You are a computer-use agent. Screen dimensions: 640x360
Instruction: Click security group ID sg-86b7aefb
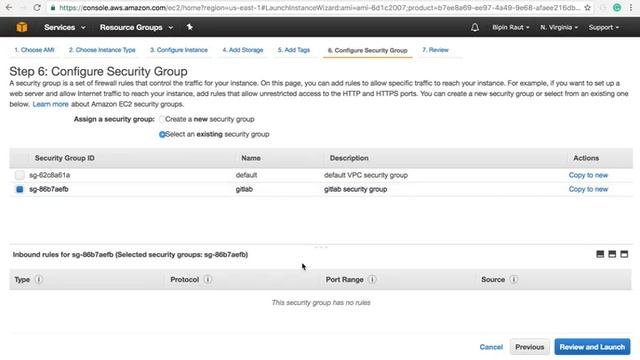[49, 189]
